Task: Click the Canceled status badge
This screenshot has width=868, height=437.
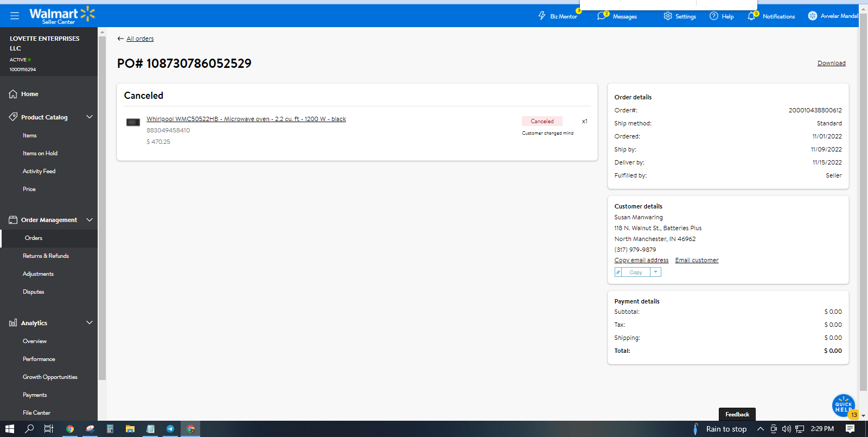Action: pos(542,121)
